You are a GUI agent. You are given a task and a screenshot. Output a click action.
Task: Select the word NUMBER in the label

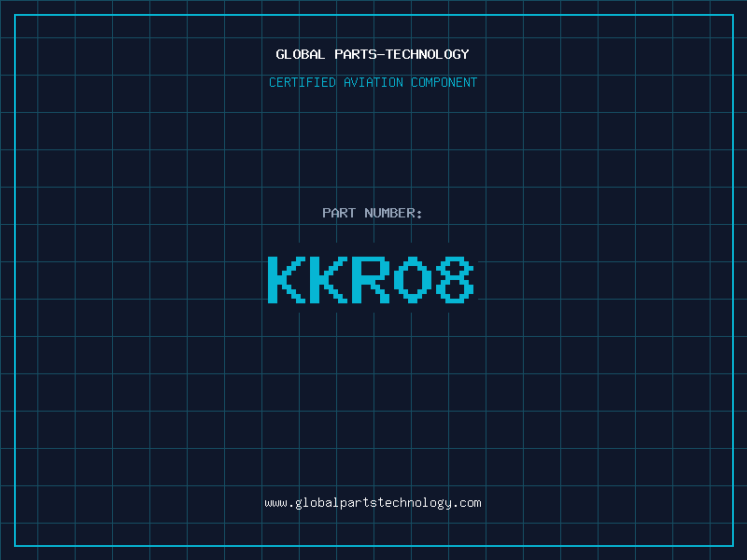click(388, 213)
